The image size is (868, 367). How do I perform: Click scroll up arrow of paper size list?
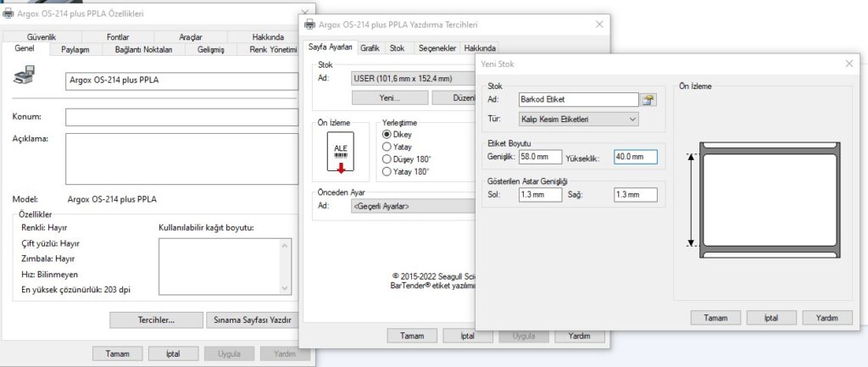(x=285, y=245)
